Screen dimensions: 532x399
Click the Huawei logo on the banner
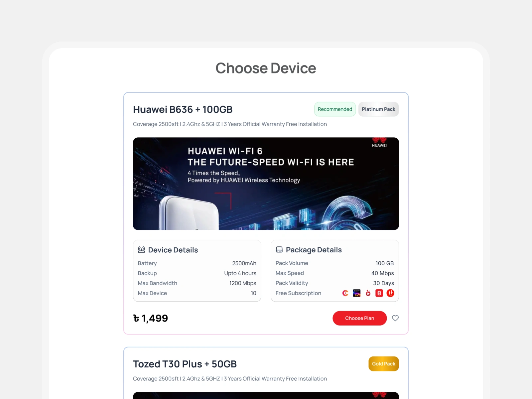[379, 142]
